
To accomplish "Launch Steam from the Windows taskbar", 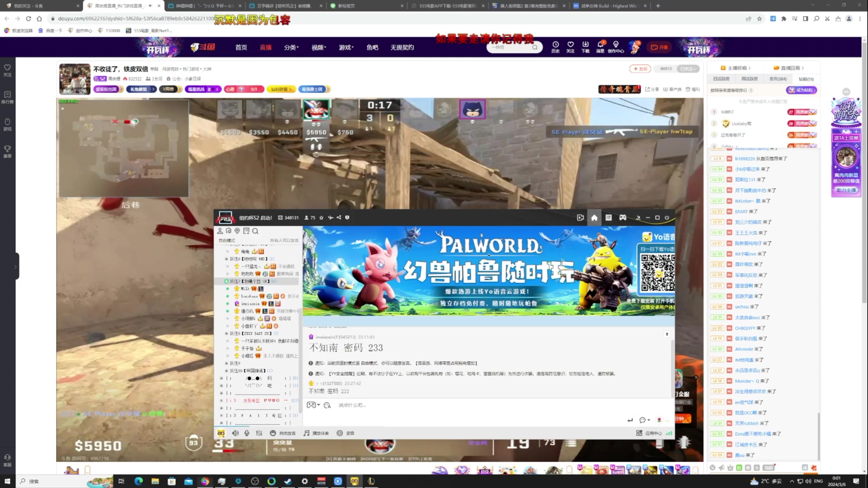I will coord(288,481).
